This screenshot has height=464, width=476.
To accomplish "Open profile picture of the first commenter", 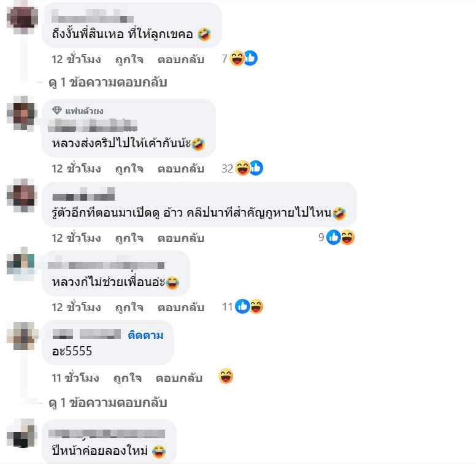I will (x=22, y=17).
